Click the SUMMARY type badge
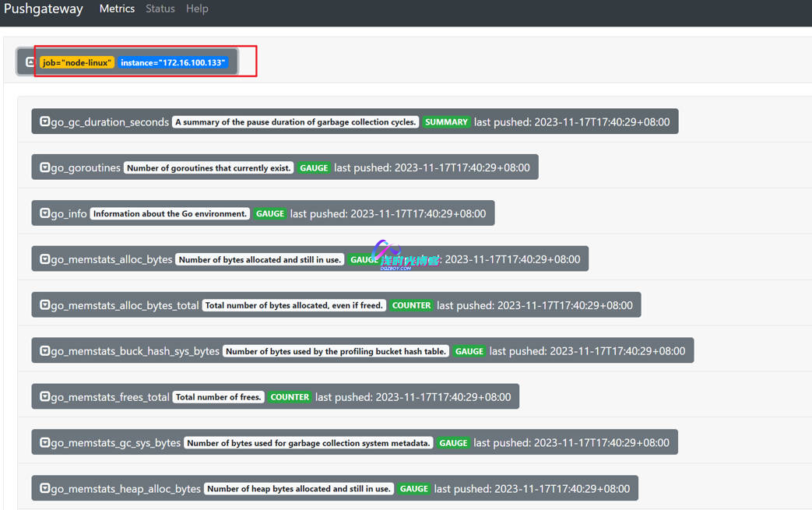The width and height of the screenshot is (812, 510). pyautogui.click(x=446, y=122)
